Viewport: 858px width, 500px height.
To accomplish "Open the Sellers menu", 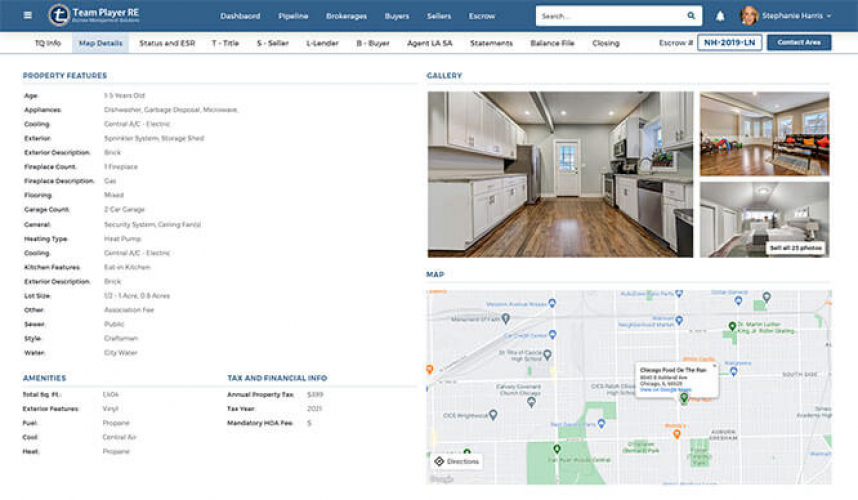I will pos(439,16).
